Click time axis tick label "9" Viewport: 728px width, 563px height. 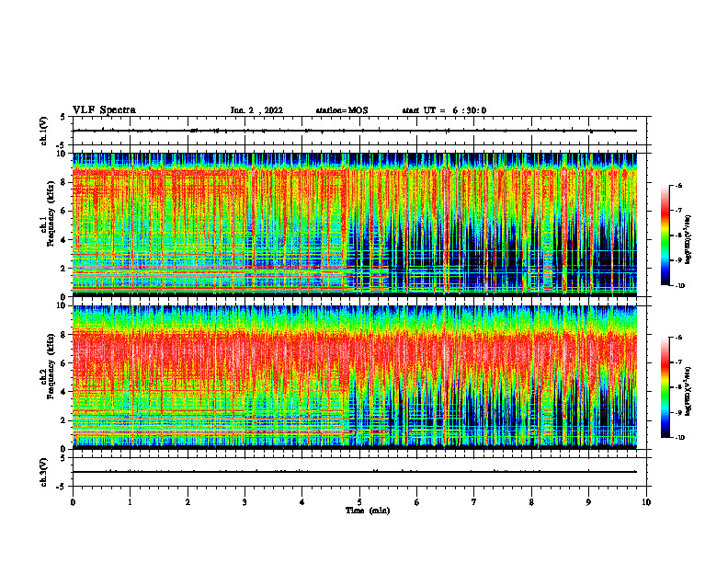point(588,502)
